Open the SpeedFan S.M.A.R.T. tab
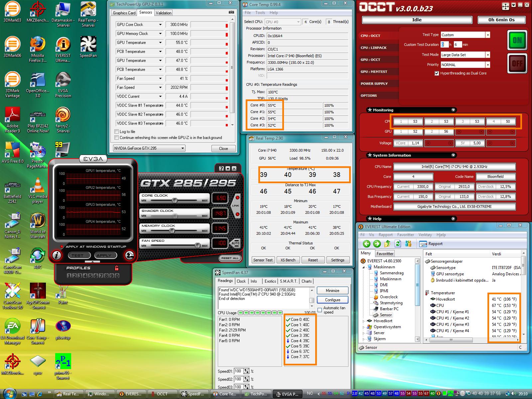The width and height of the screenshot is (532, 399). point(289,281)
